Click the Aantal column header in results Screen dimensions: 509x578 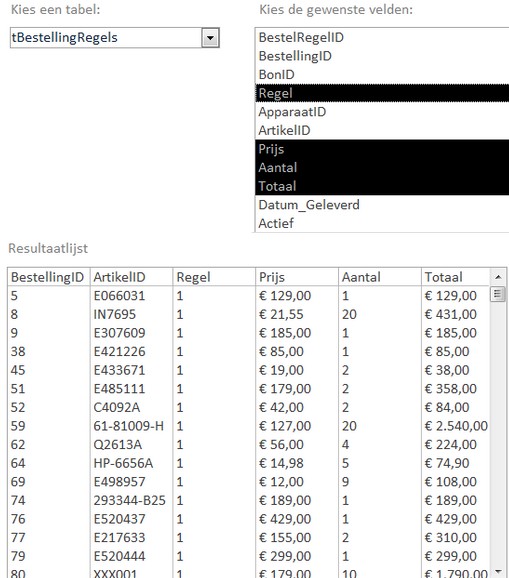pyautogui.click(x=380, y=277)
